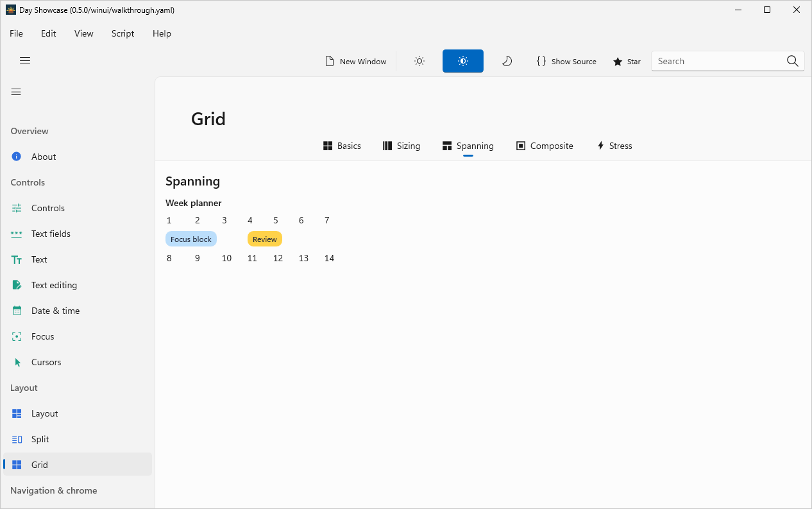Click the Week planner heading

pos(194,203)
